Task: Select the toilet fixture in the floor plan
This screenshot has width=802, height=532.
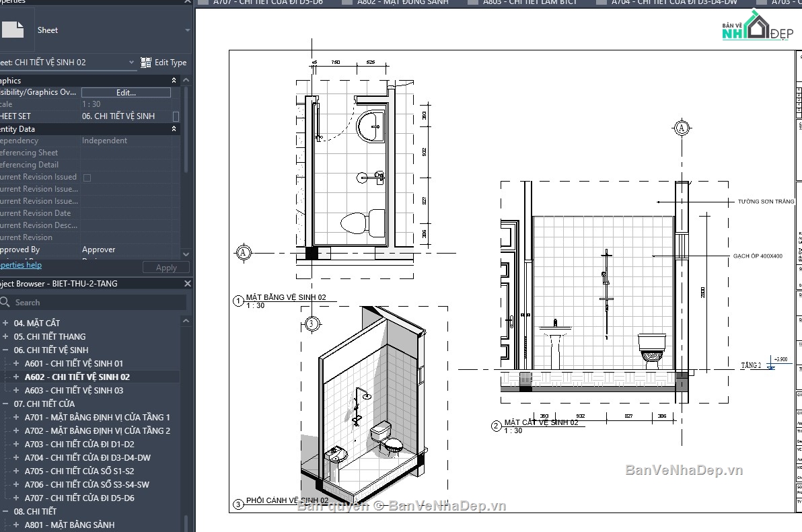Action: pos(363,223)
